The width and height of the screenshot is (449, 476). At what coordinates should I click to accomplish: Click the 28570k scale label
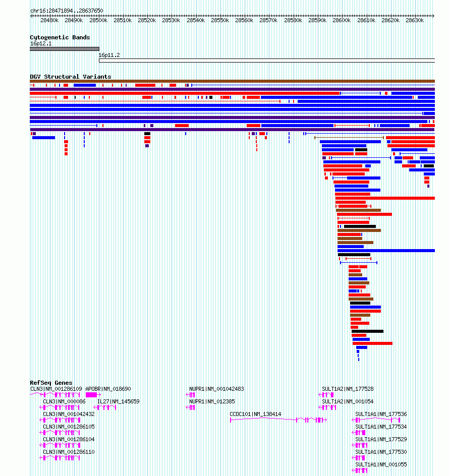[268, 20]
